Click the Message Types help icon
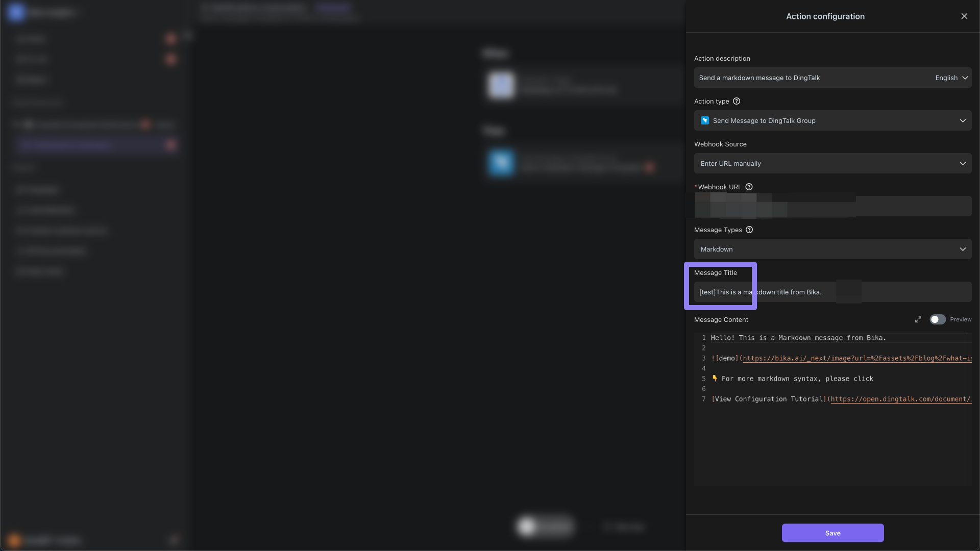This screenshot has width=980, height=551. point(749,230)
